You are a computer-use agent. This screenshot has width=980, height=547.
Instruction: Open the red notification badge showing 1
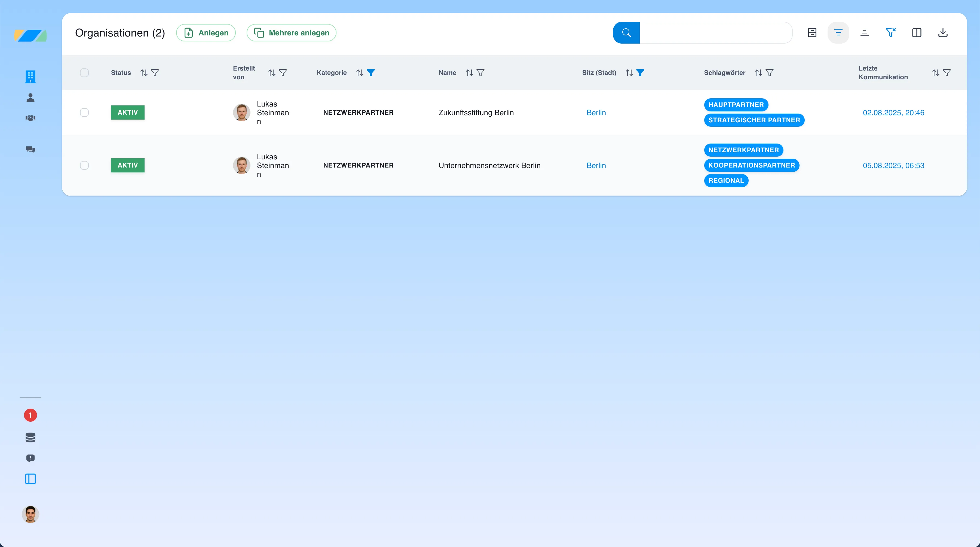(x=30, y=415)
